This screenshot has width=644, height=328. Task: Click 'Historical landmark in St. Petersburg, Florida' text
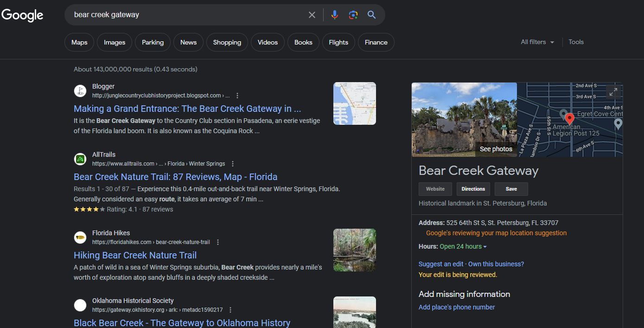[483, 203]
